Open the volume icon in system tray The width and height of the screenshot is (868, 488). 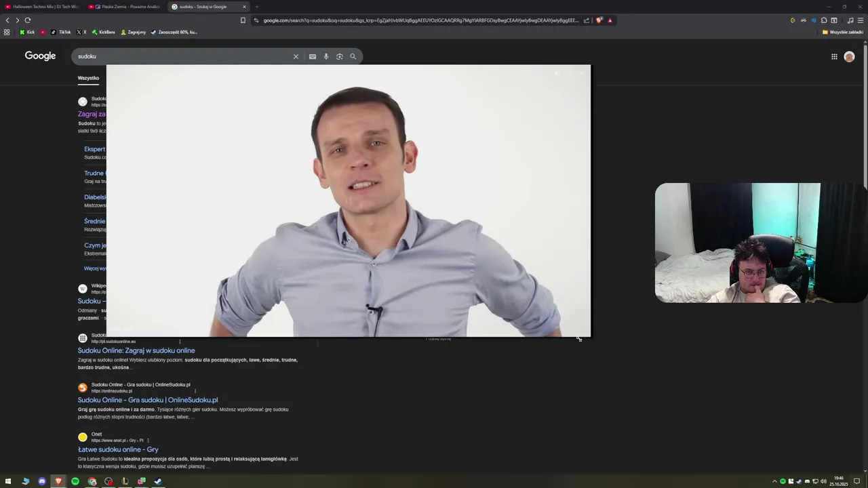823,481
